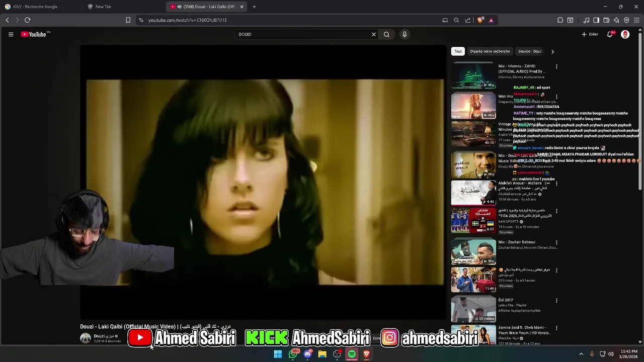Open the Windows Start menu
Image resolution: width=644 pixels, height=362 pixels.
click(278, 354)
